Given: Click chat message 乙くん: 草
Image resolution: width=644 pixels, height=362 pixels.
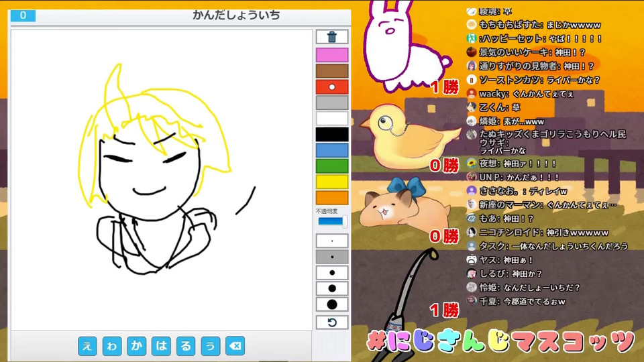Looking at the screenshot, I should tap(494, 107).
